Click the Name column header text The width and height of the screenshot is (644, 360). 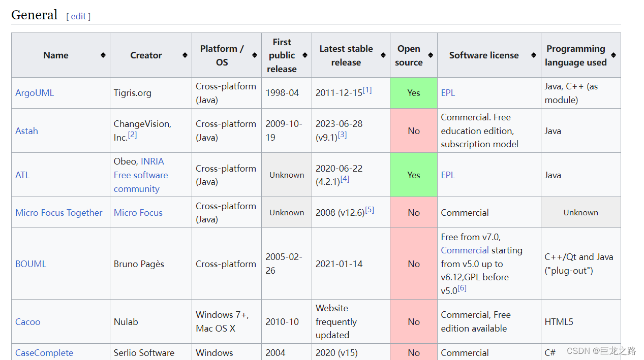(x=56, y=55)
